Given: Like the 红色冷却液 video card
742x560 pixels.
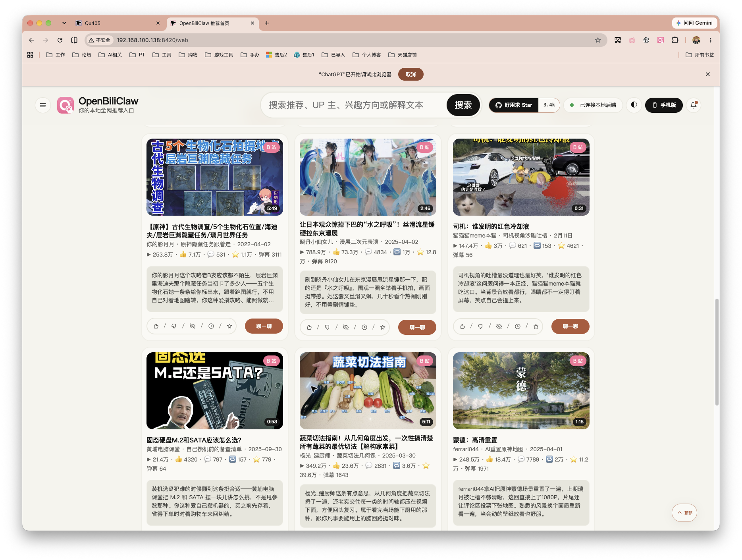Looking at the screenshot, I should click(x=463, y=326).
